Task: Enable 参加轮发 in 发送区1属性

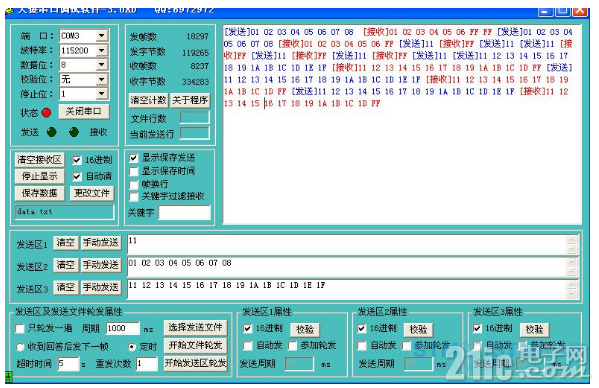Action: pos(292,346)
